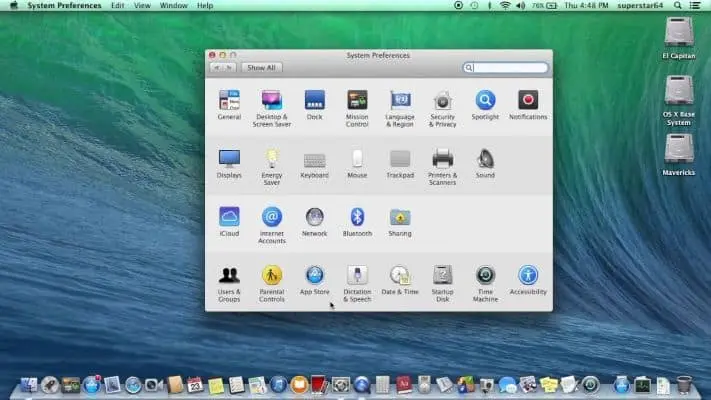
Task: Click the Show All button
Action: pyautogui.click(x=261, y=68)
